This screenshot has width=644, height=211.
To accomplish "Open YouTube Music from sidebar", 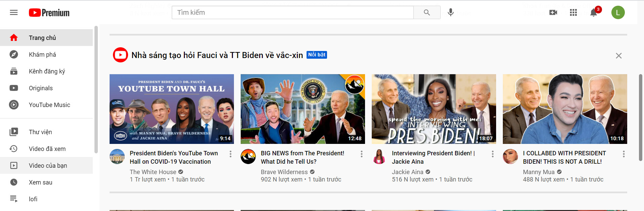I will (x=49, y=105).
